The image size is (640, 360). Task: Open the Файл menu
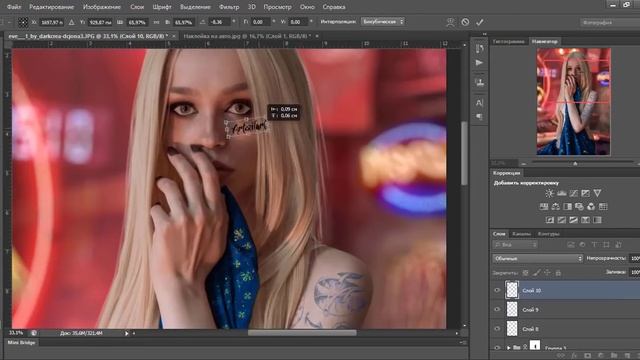[x=14, y=7]
